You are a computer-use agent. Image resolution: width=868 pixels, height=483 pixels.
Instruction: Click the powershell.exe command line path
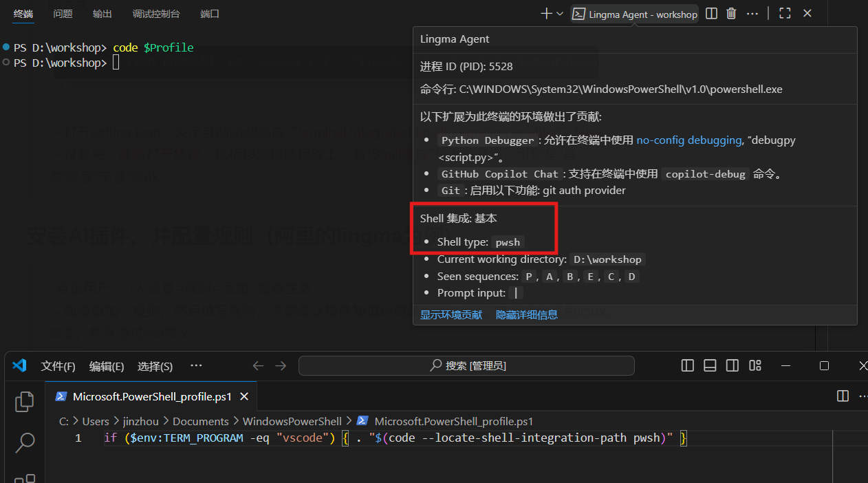tap(621, 89)
